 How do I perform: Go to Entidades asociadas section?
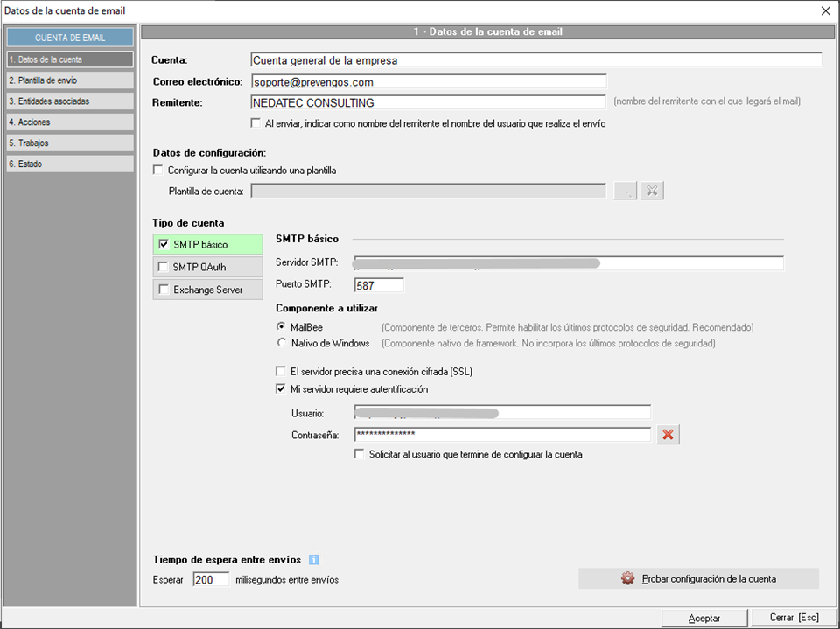70,101
